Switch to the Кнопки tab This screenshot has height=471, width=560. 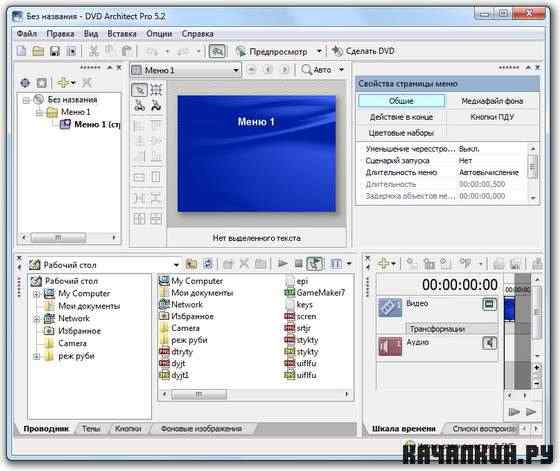(128, 429)
